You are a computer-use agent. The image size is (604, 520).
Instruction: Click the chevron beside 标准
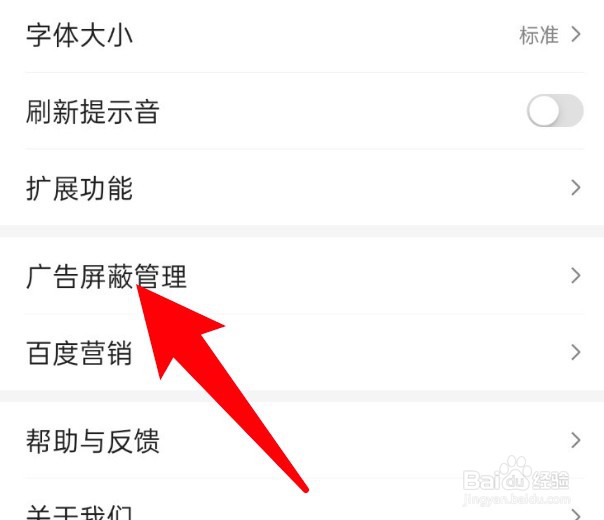(576, 35)
